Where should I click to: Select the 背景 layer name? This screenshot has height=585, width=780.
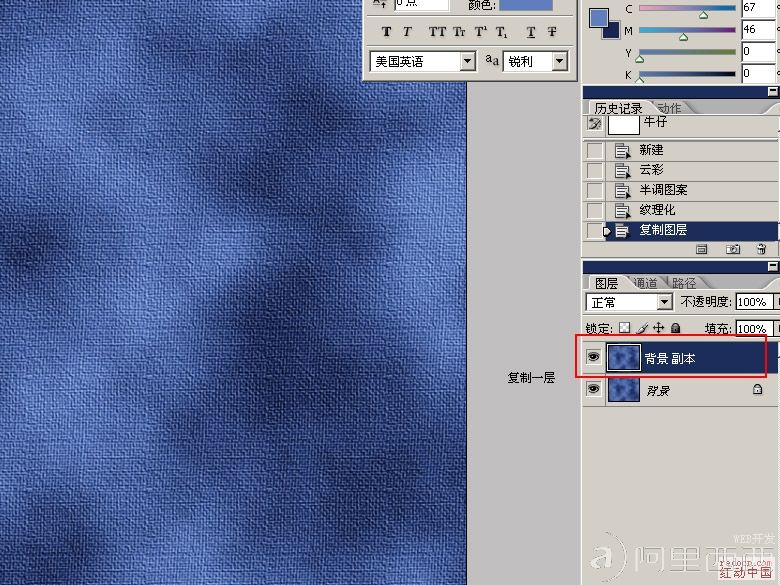pos(657,391)
